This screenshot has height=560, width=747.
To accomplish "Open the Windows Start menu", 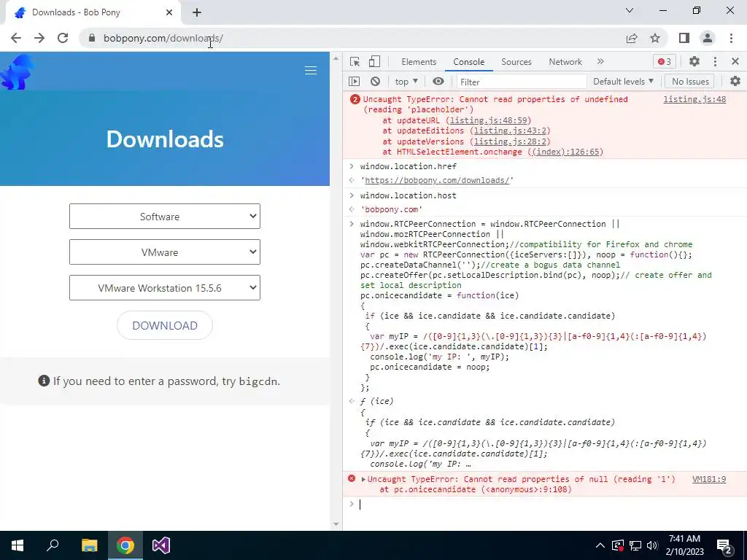I will click(18, 545).
